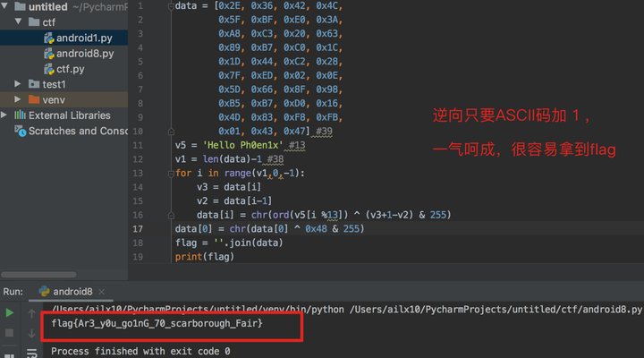
Task: Collapse the untitled project root folder
Action: pos(4,6)
